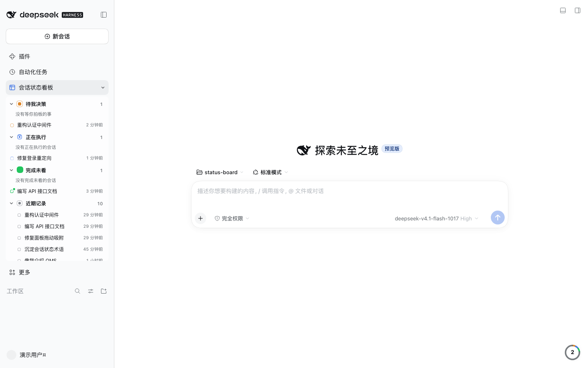Click the 正在执行 blue status icon
The height and width of the screenshot is (368, 588).
tap(20, 137)
